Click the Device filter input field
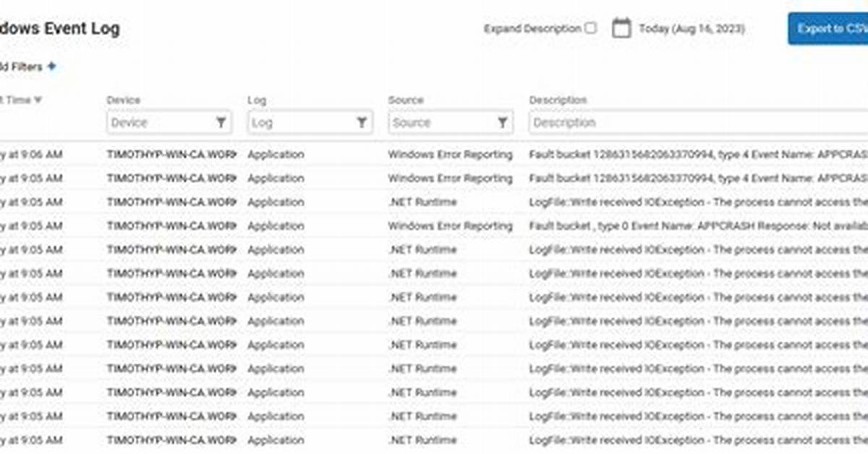 click(x=169, y=122)
